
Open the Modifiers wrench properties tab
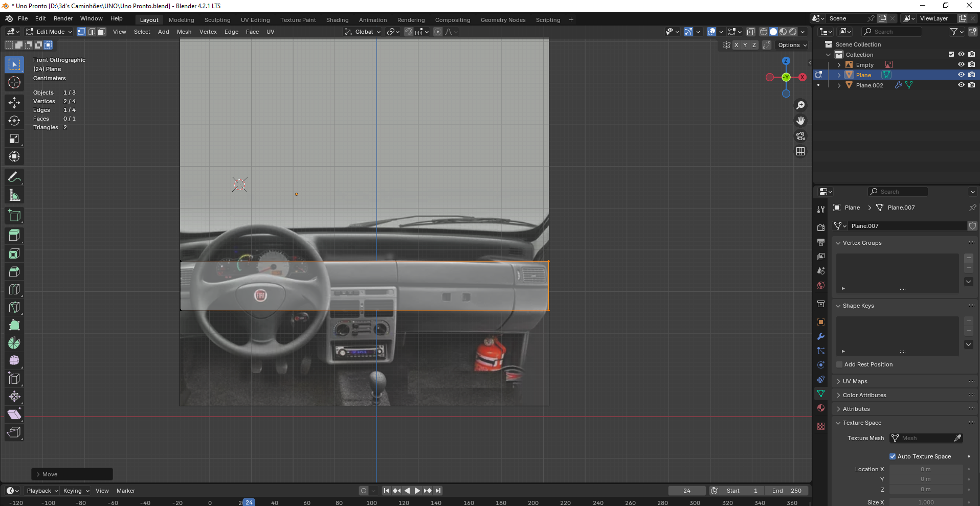pyautogui.click(x=821, y=336)
